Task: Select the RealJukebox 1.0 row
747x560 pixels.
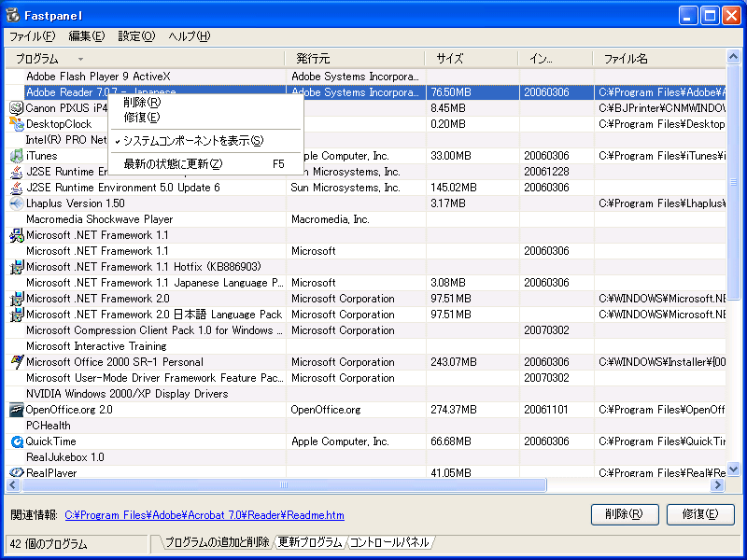Action: point(365,457)
